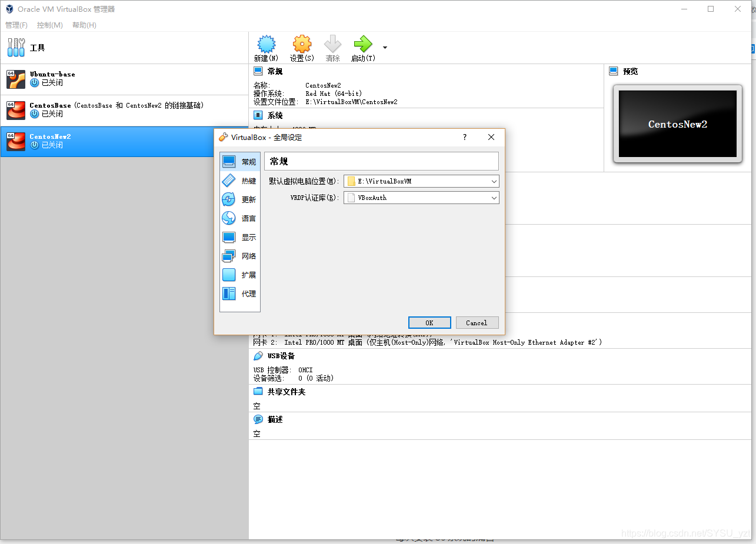Select Language (语言) category in preferences dialog
Screen dimensions: 756x544
(240, 218)
